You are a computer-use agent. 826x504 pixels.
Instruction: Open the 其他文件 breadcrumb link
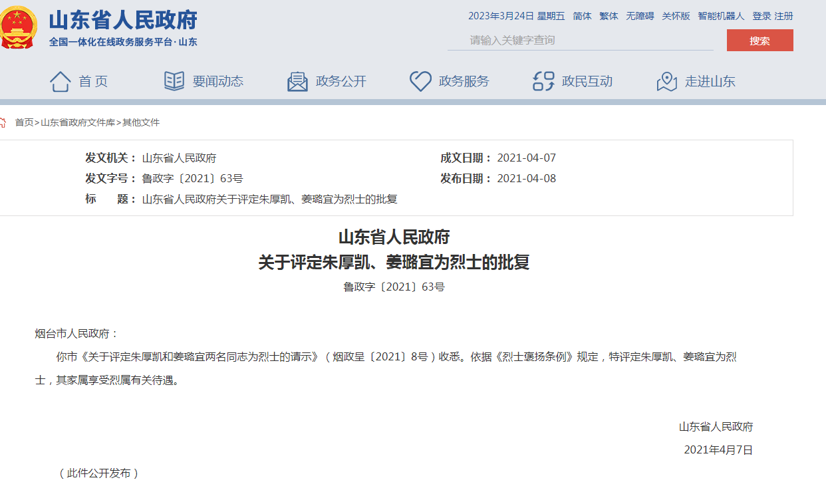(140, 122)
